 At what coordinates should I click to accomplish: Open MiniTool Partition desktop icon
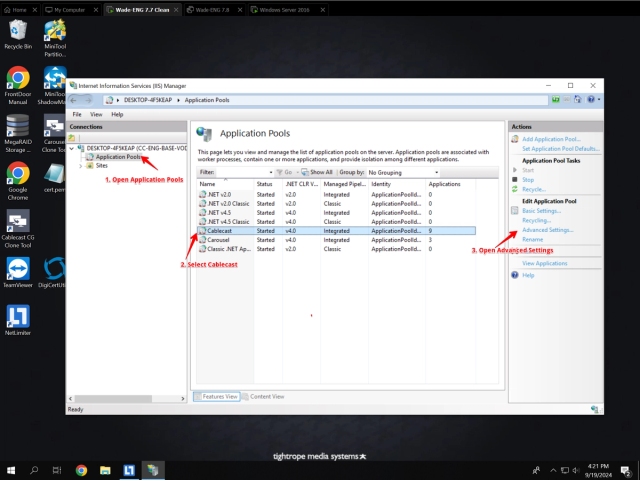(55, 39)
